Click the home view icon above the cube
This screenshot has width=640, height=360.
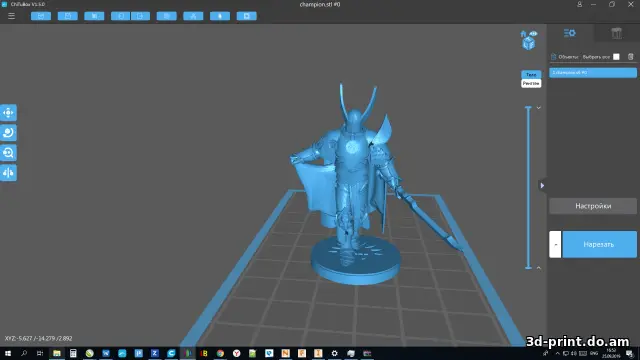point(523,34)
